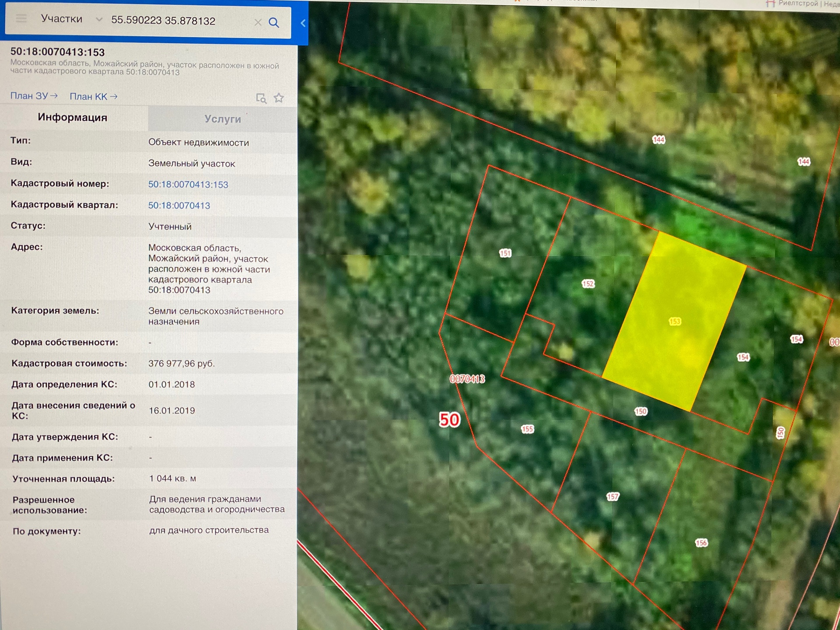Viewport: 840px width, 630px height.
Task: Switch to the Услуги tab
Action: point(222,119)
